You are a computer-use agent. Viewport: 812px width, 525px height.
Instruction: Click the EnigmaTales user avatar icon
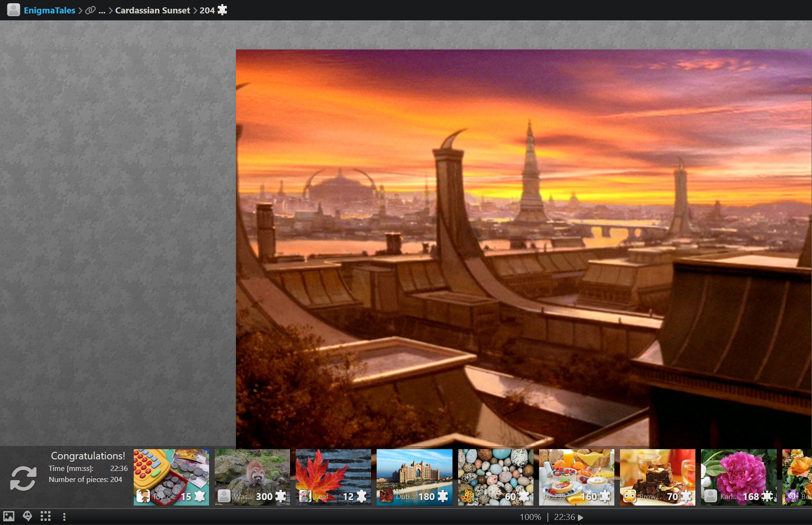pos(13,10)
